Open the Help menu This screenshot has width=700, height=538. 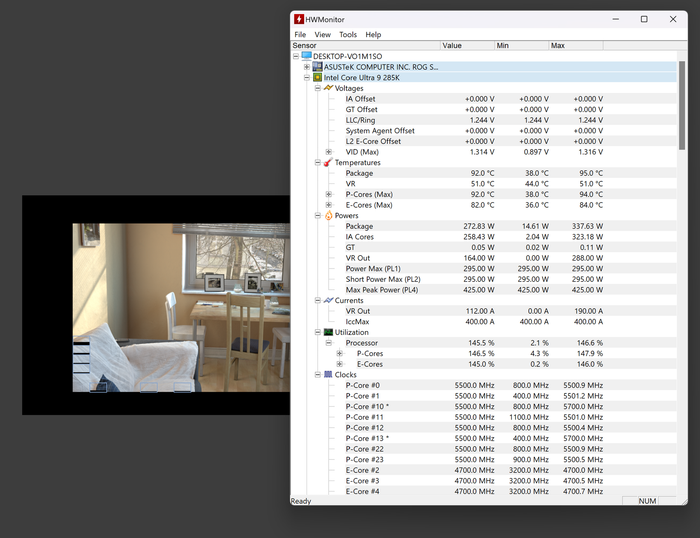click(x=373, y=34)
